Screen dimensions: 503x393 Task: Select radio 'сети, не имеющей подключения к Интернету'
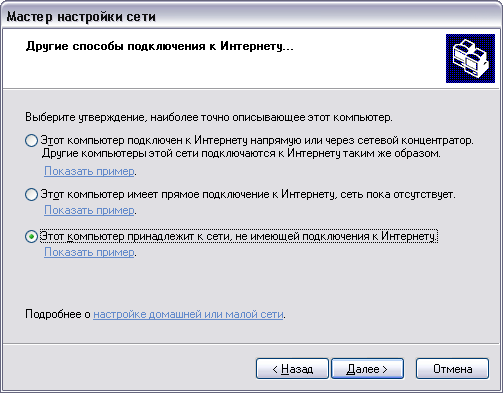click(31, 237)
